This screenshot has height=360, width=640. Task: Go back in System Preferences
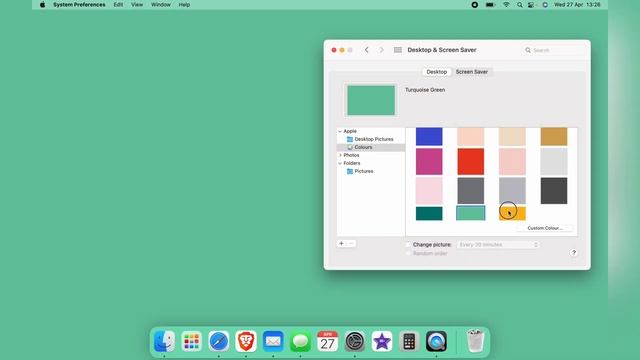coord(367,50)
